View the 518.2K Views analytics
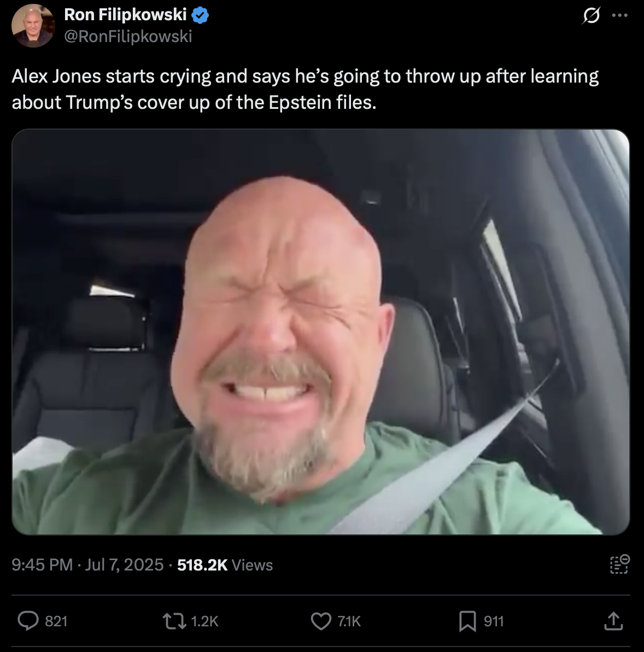The height and width of the screenshot is (652, 644). (x=225, y=564)
